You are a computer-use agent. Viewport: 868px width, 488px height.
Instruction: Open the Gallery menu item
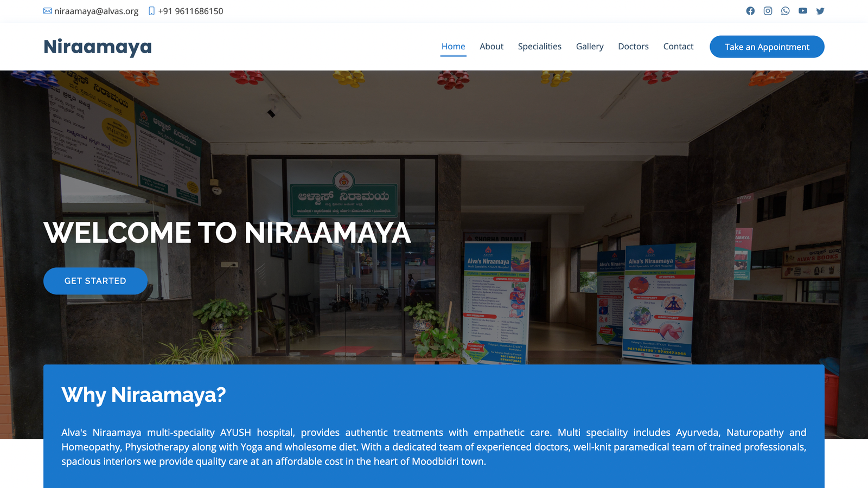coord(590,47)
